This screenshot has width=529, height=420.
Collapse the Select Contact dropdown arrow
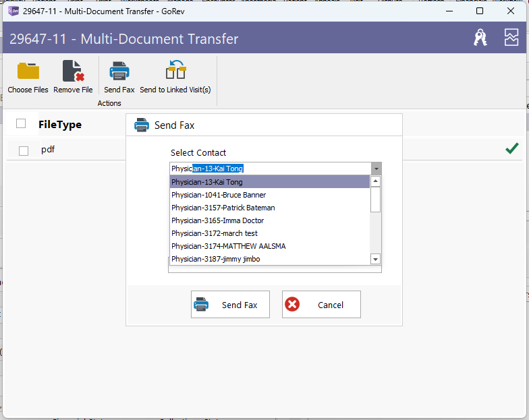pos(376,169)
